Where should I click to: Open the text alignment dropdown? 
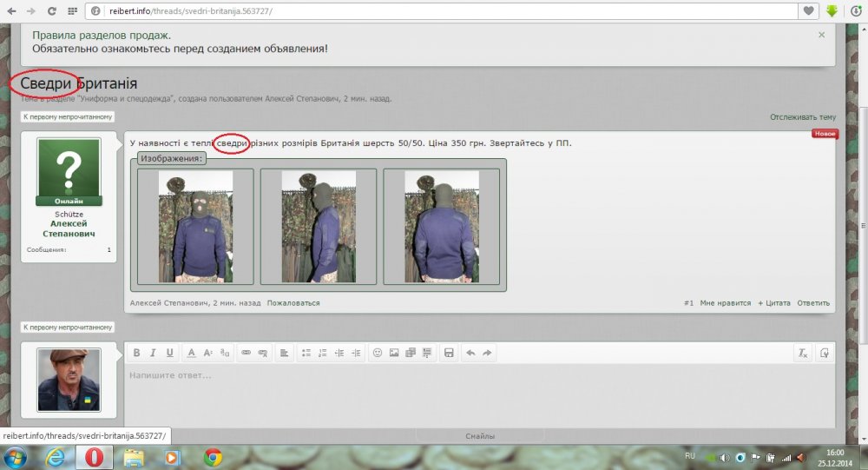[x=284, y=353]
